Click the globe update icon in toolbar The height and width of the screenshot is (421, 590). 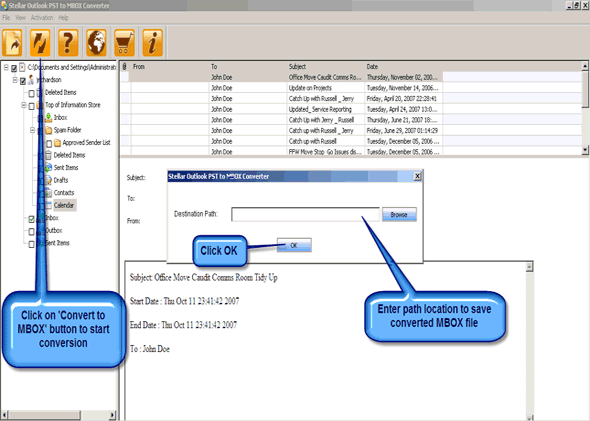(x=96, y=43)
